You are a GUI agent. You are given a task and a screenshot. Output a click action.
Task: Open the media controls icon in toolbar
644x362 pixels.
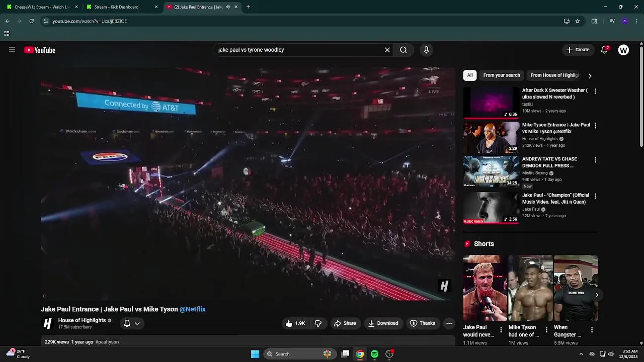[x=612, y=21]
